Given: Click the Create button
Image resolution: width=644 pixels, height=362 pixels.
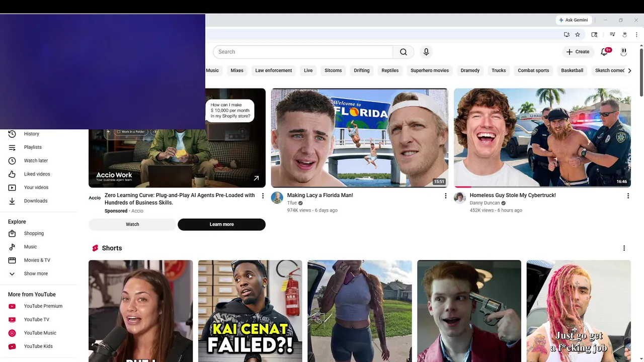Looking at the screenshot, I should click(578, 52).
